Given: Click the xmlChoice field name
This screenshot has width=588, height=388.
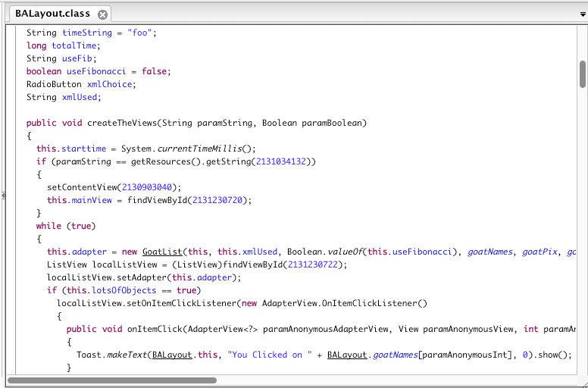Looking at the screenshot, I should pos(110,84).
